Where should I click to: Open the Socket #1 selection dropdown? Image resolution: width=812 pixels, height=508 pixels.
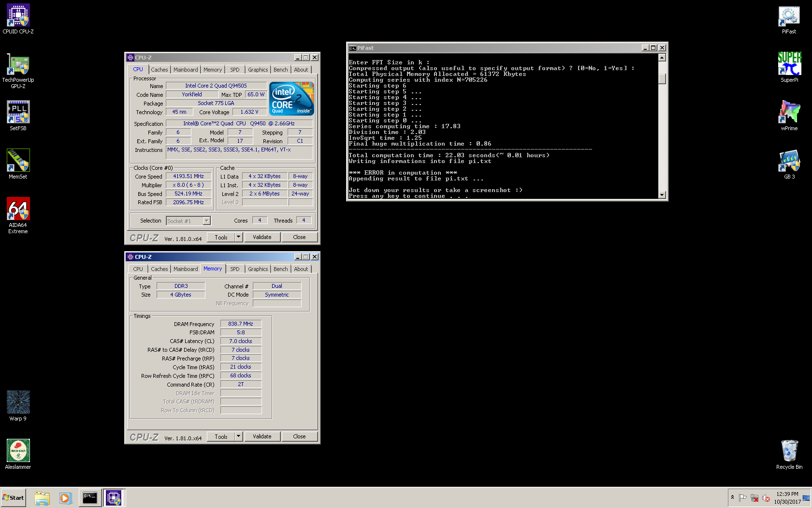click(x=188, y=221)
